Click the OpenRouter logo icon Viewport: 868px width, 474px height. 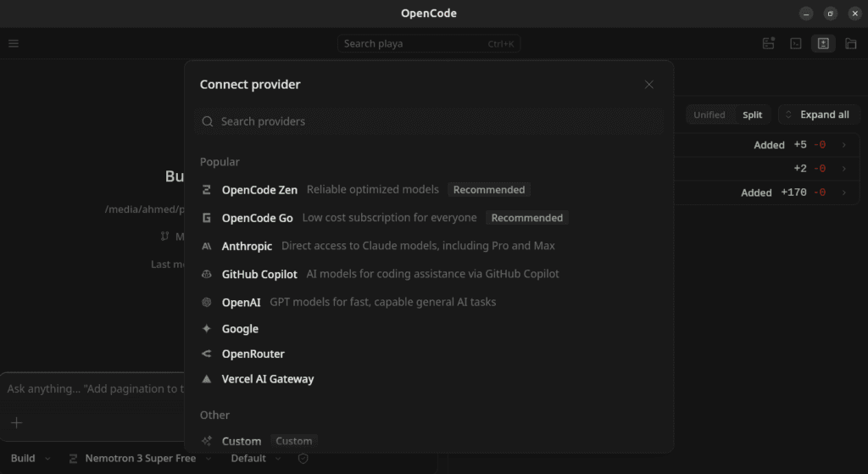pos(207,354)
